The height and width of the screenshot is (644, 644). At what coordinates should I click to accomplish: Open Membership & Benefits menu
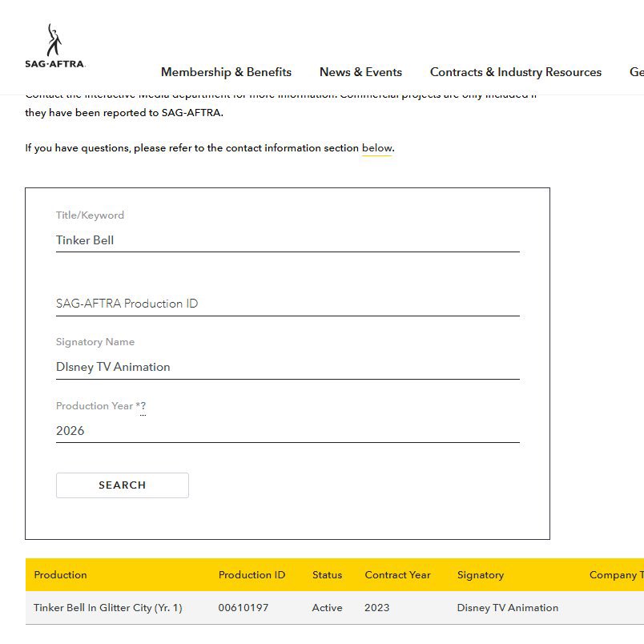tap(226, 72)
